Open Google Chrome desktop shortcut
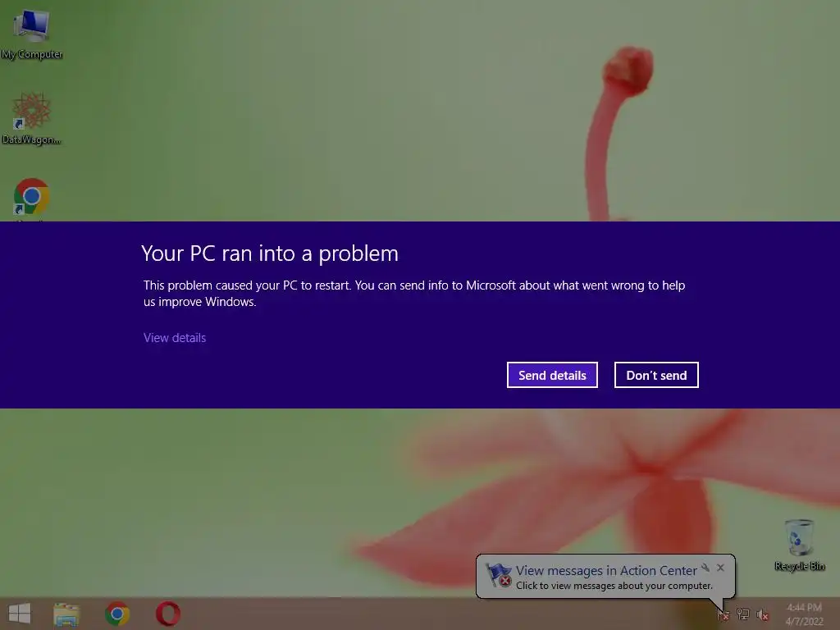The width and height of the screenshot is (840, 630). coord(31,198)
